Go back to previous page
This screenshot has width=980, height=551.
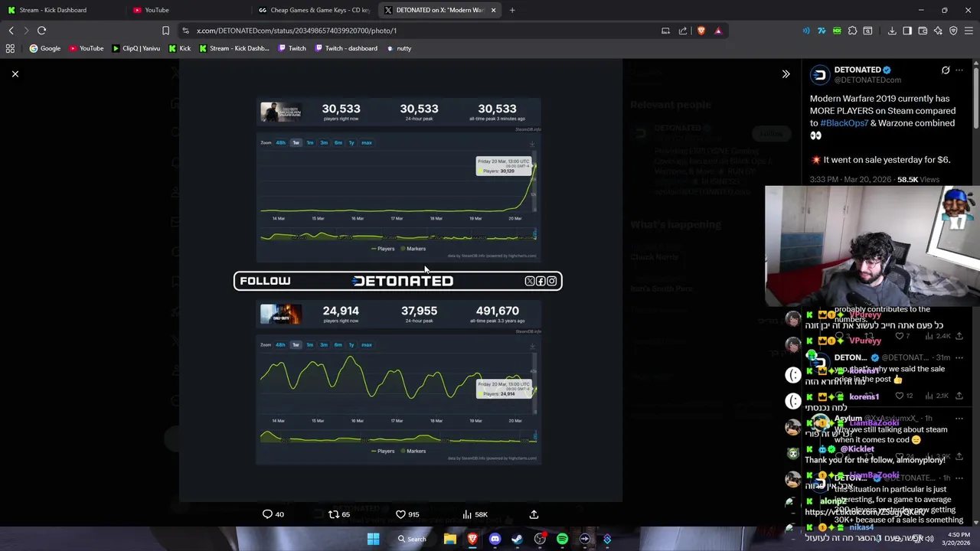[11, 31]
